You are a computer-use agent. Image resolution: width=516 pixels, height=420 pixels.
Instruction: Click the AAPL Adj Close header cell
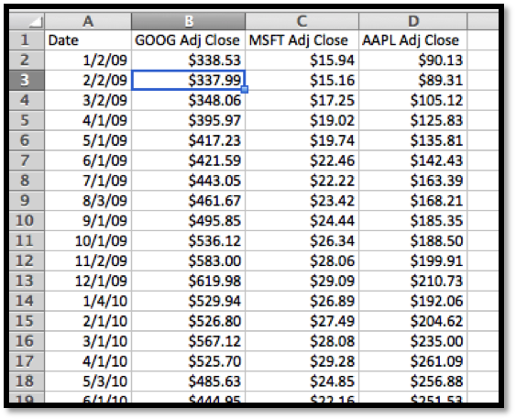(413, 40)
